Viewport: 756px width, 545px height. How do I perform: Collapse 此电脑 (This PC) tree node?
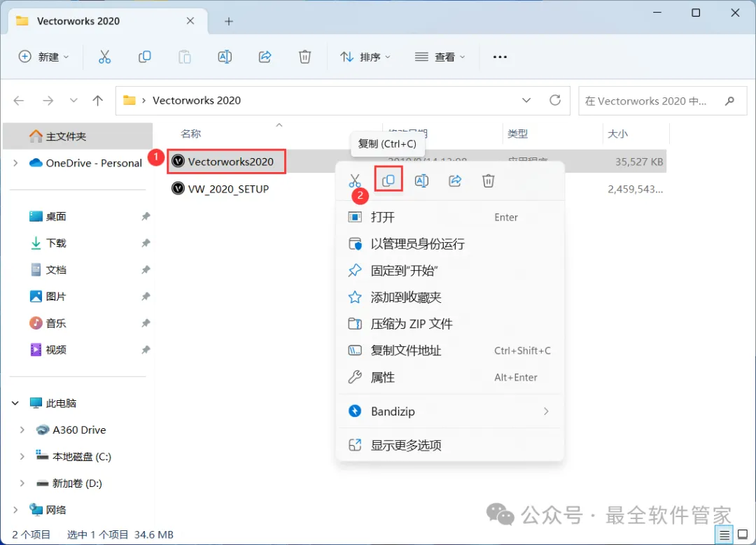point(15,403)
